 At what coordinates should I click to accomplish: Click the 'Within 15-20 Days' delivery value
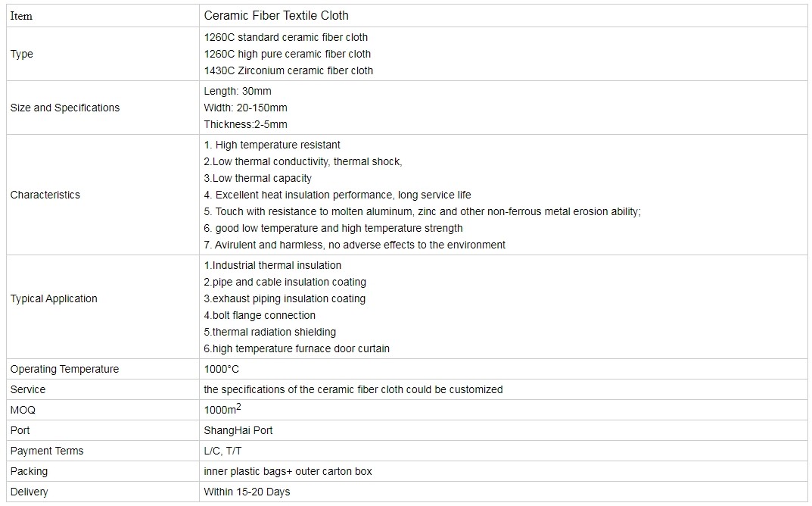coord(247,492)
